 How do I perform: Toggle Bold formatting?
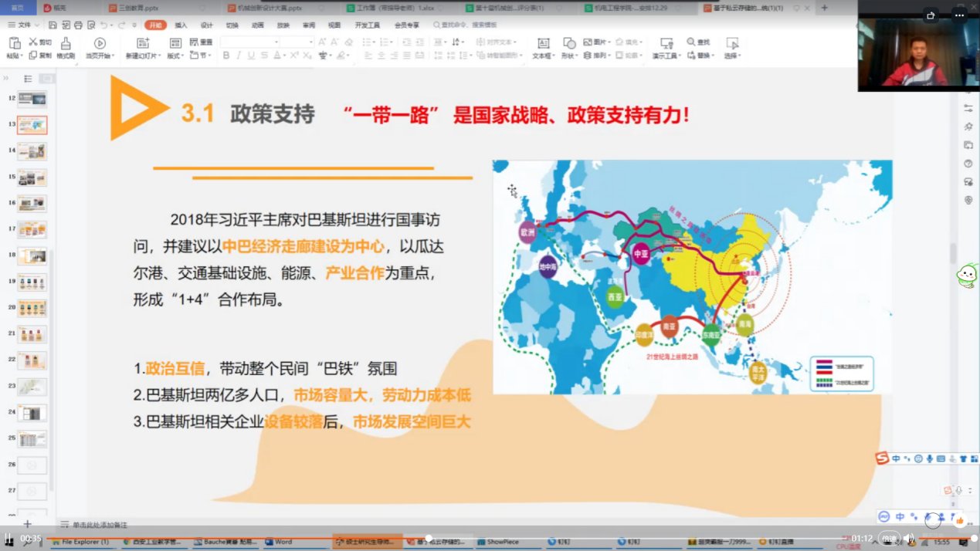click(x=226, y=56)
